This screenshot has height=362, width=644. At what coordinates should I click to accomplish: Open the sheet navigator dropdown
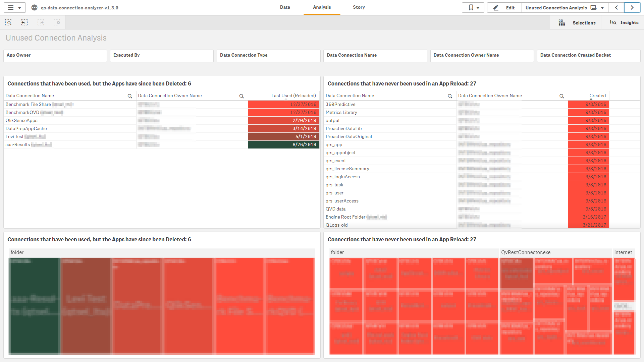point(601,7)
